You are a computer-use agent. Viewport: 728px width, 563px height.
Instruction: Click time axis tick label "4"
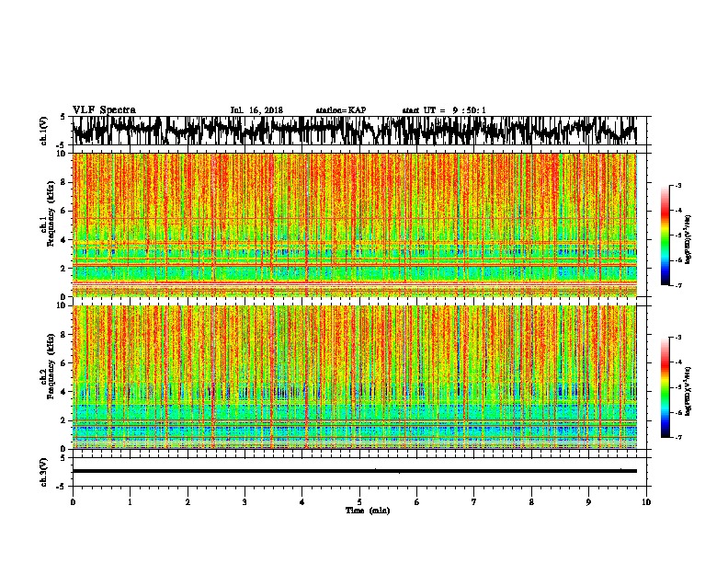pos(302,502)
